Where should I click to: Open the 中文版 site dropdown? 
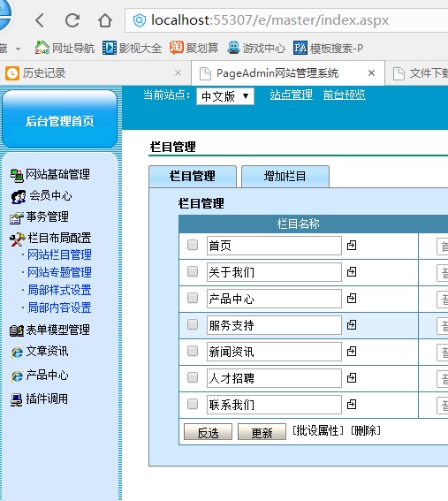[225, 96]
